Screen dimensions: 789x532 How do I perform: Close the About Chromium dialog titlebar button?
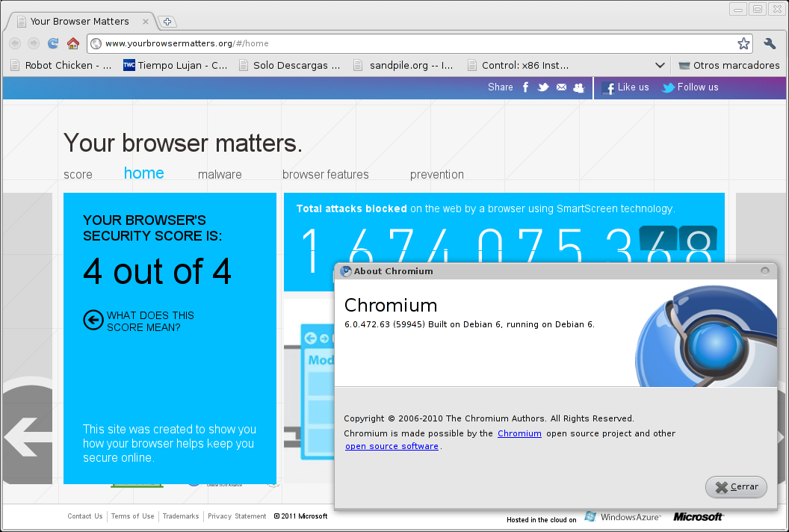tap(765, 270)
